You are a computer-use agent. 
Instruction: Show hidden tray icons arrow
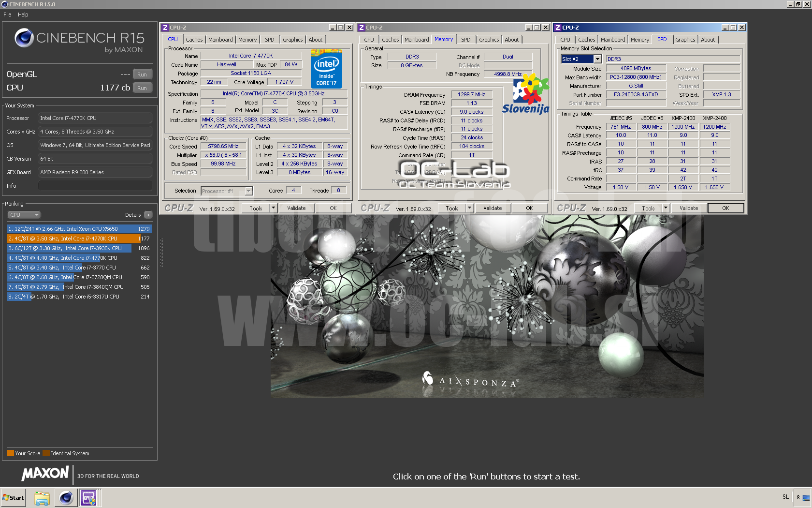798,497
